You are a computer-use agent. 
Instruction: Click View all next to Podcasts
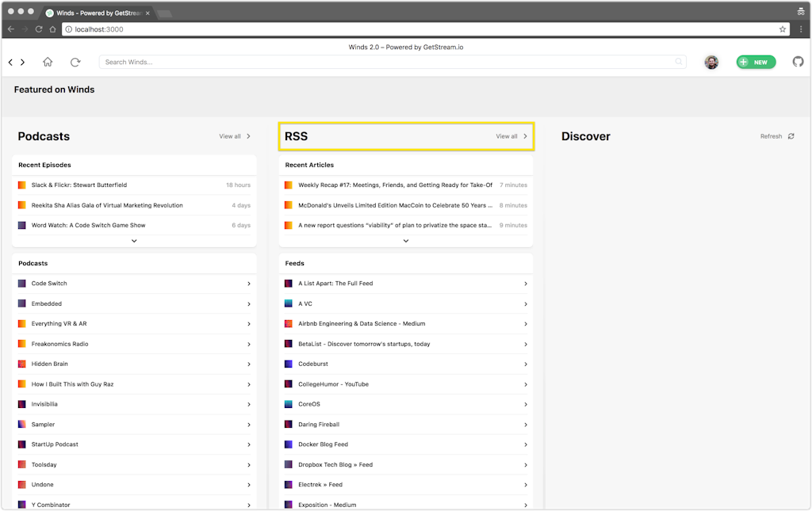point(235,136)
